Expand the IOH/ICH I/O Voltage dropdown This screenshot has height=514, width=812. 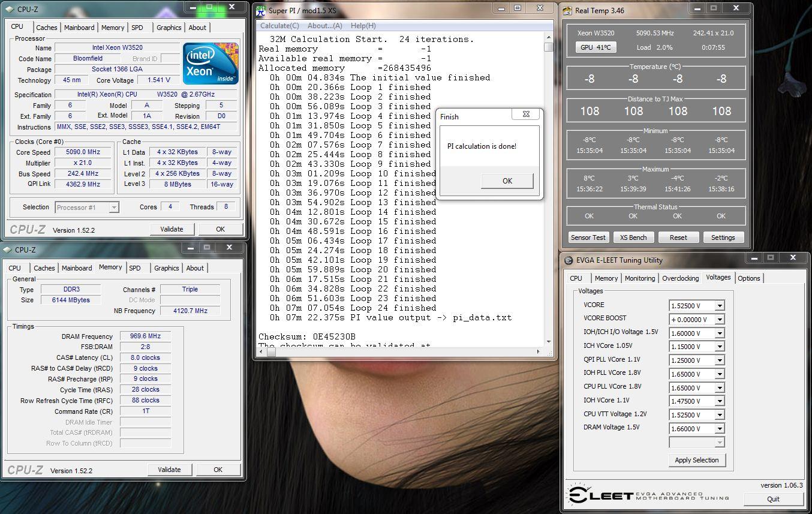click(x=720, y=333)
